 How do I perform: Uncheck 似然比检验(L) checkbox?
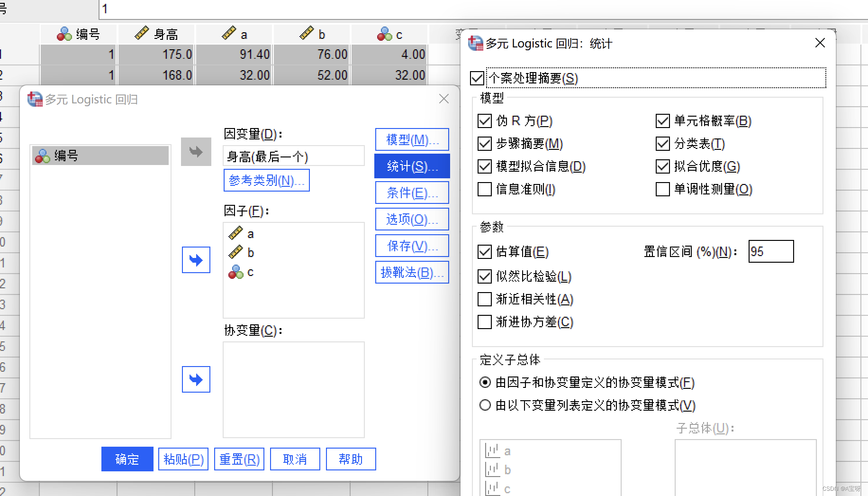tap(485, 276)
